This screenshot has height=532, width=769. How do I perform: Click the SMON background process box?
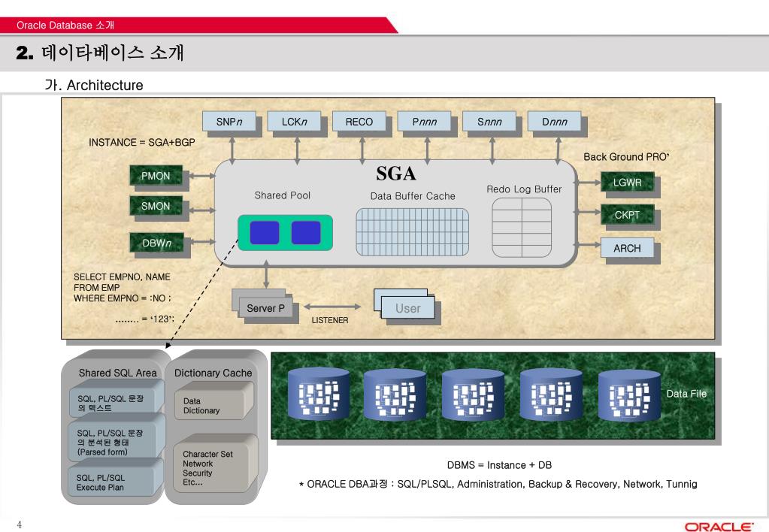156,206
